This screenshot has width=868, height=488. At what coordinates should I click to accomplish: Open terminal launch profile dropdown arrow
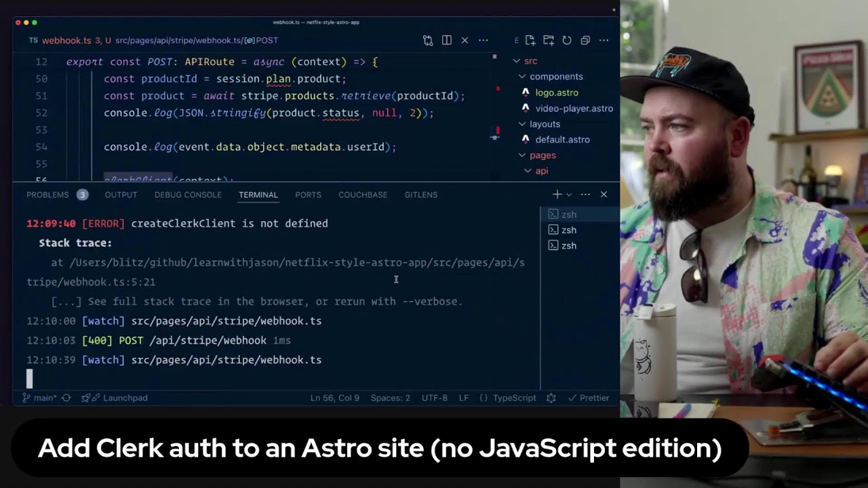coord(569,195)
